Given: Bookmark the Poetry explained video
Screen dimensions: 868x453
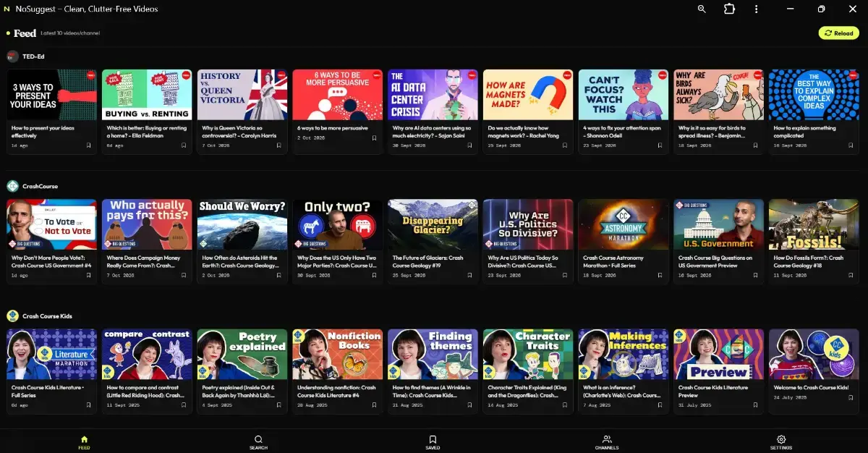Looking at the screenshot, I should point(279,405).
